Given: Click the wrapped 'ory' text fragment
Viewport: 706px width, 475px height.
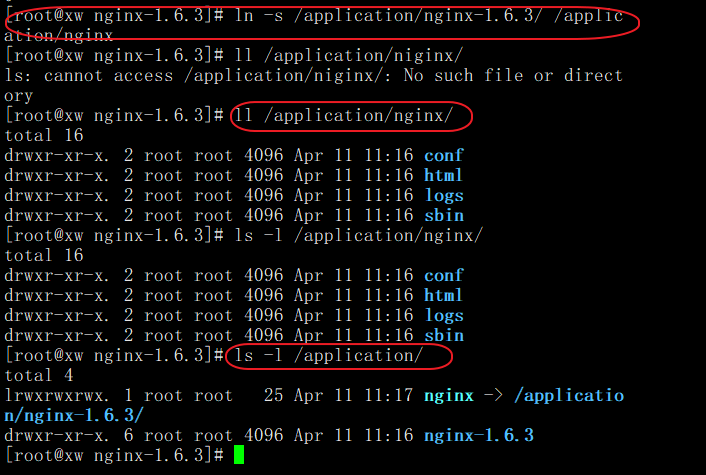Looking at the screenshot, I should click(18, 96).
